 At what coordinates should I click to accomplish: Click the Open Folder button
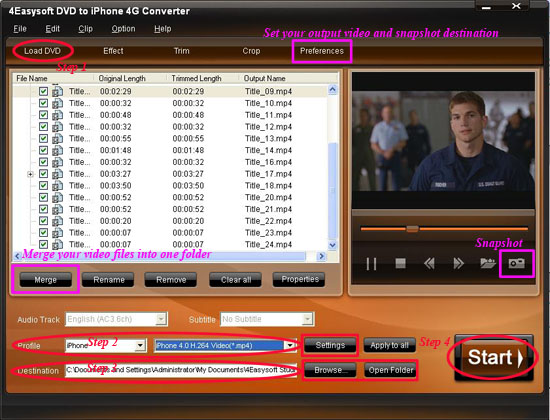390,370
